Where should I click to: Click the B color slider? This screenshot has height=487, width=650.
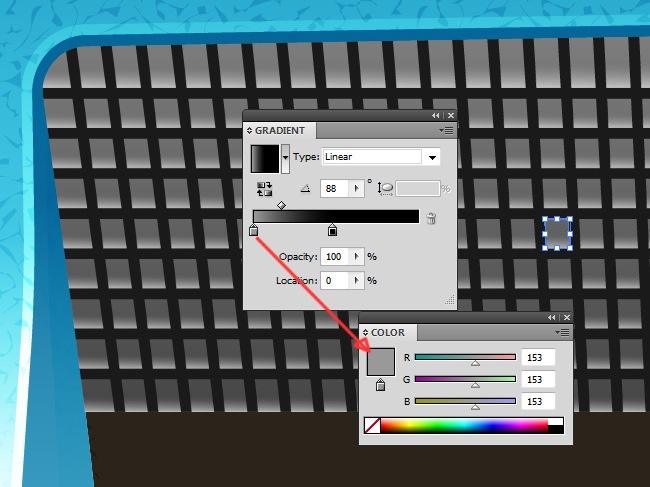pos(465,401)
